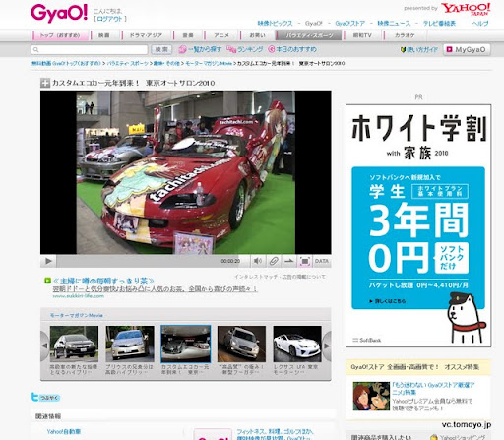
Task: Open the ヘルプ help link
Action: (480, 24)
